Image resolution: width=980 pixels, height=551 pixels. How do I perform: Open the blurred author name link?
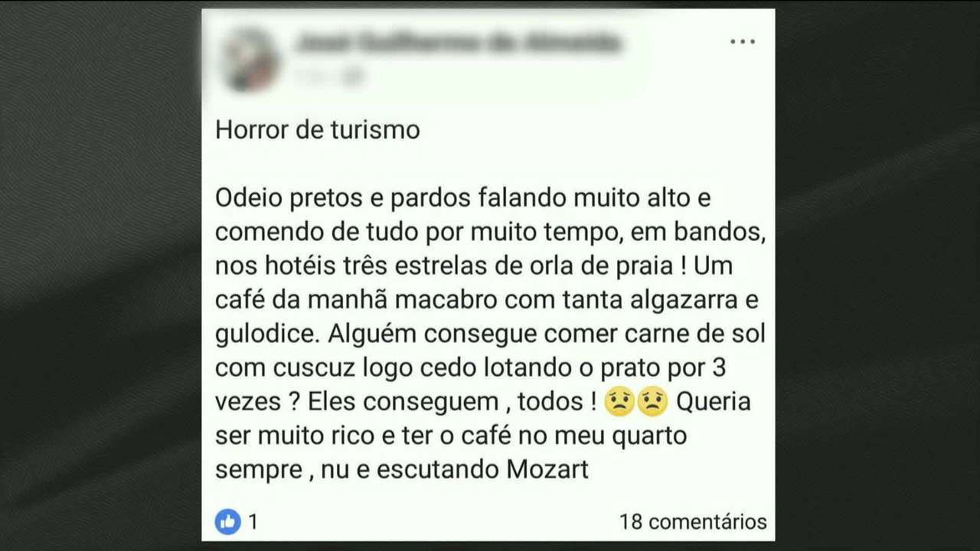point(458,44)
